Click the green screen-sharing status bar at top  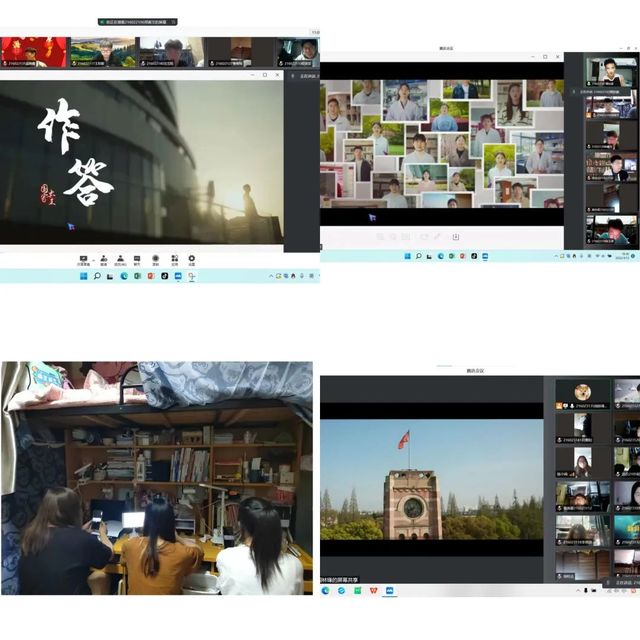137,21
